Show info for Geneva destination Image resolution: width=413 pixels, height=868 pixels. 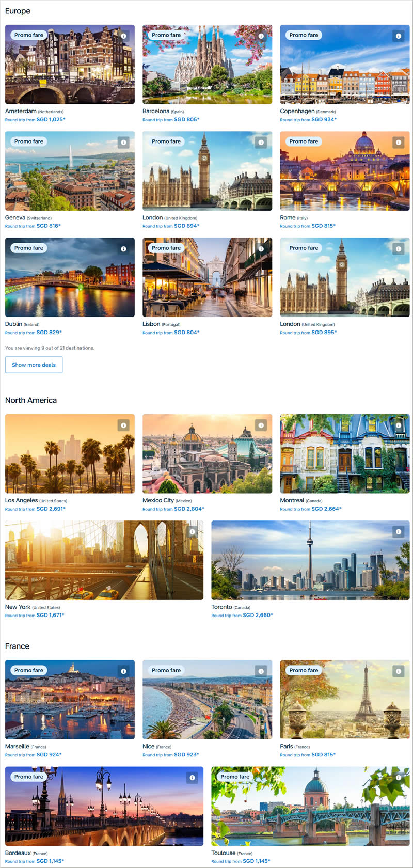point(123,143)
